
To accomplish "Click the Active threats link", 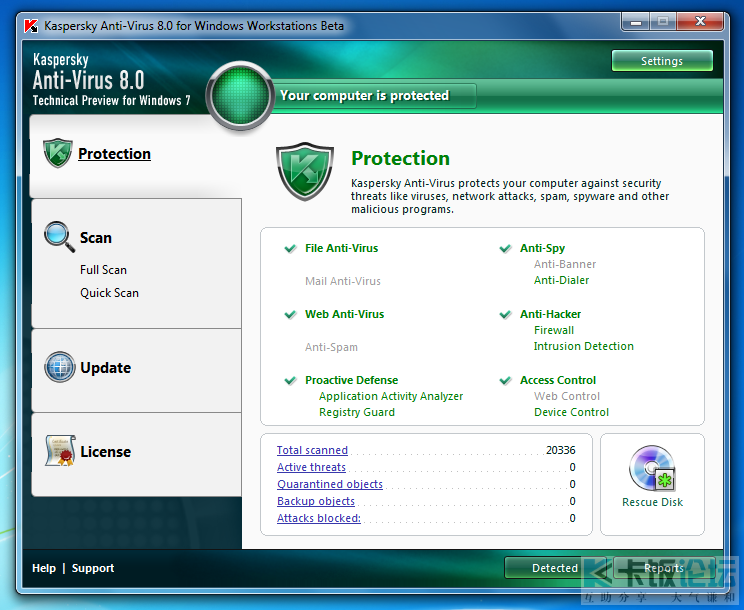I will pyautogui.click(x=311, y=467).
